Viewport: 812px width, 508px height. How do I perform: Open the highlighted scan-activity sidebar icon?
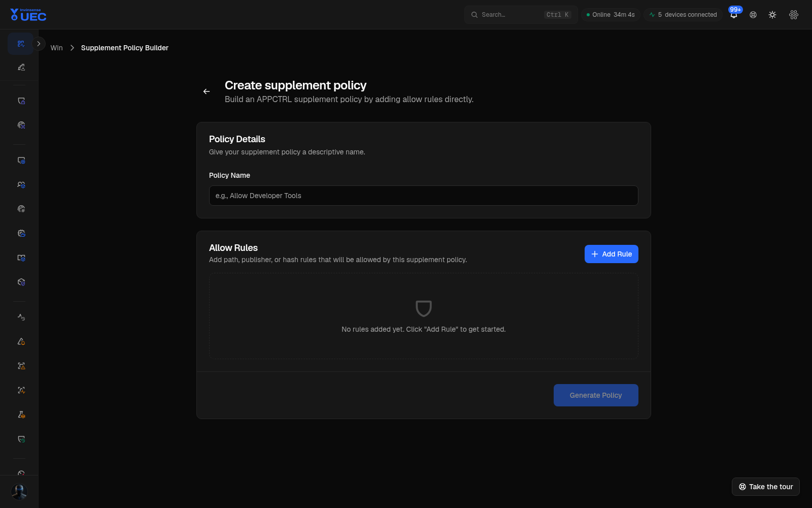pos(21,44)
